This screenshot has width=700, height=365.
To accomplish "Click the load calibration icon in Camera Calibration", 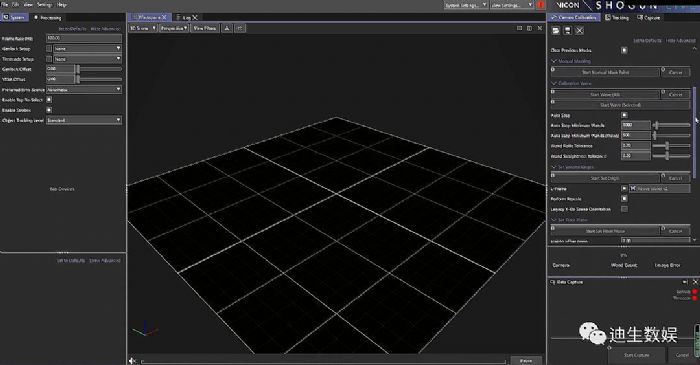I will point(556,30).
